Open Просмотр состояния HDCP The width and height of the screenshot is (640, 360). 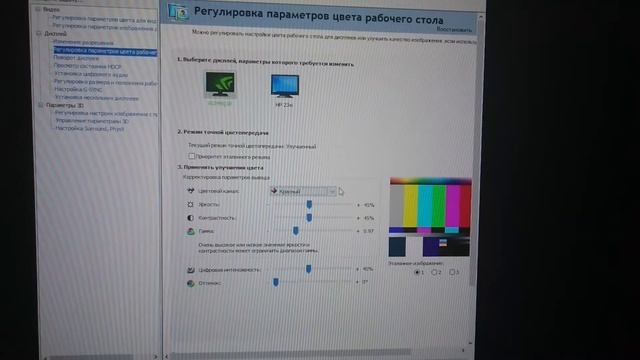click(88, 66)
